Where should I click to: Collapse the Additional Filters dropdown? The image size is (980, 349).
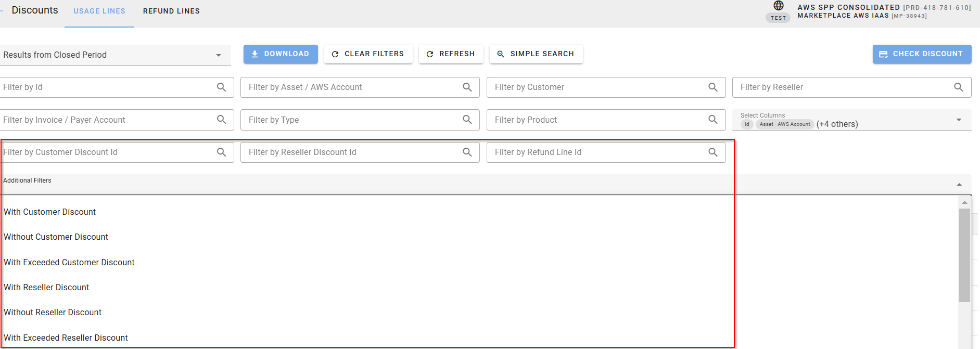[x=959, y=185]
